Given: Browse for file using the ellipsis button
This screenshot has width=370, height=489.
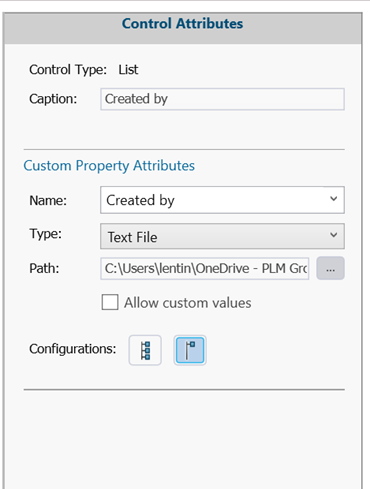Looking at the screenshot, I should click(330, 268).
